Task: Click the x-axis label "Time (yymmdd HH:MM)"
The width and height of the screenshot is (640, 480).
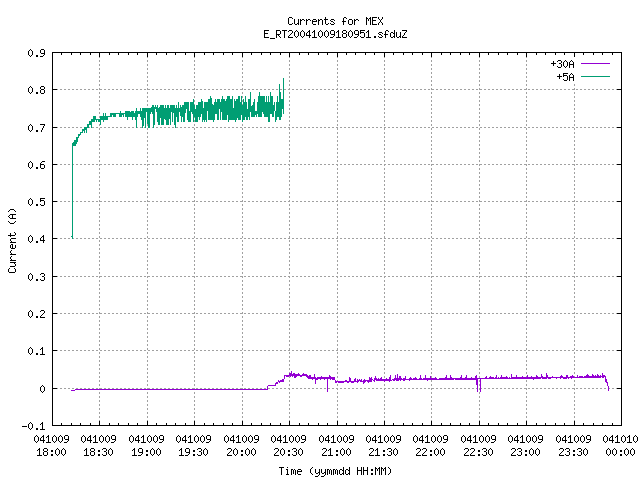Action: tap(335, 471)
